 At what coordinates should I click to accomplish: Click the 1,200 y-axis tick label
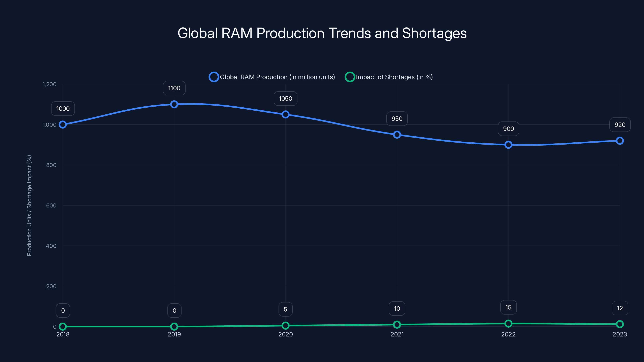(50, 84)
